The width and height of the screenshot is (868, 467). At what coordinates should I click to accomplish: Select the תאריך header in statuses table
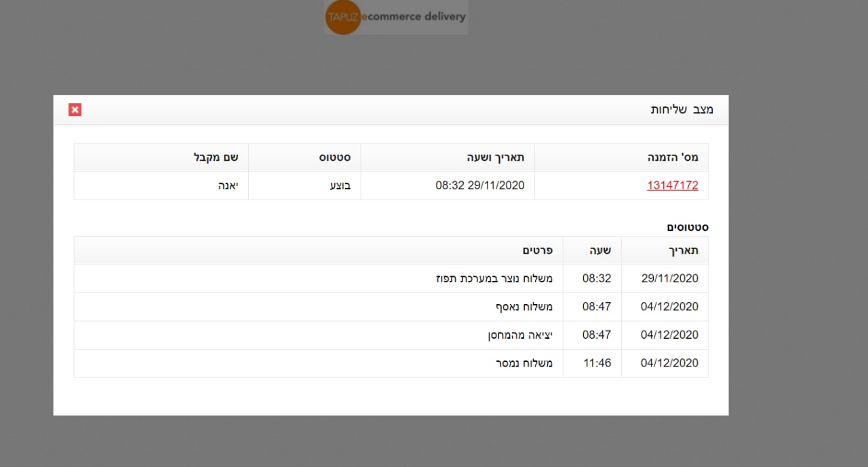pos(665,250)
